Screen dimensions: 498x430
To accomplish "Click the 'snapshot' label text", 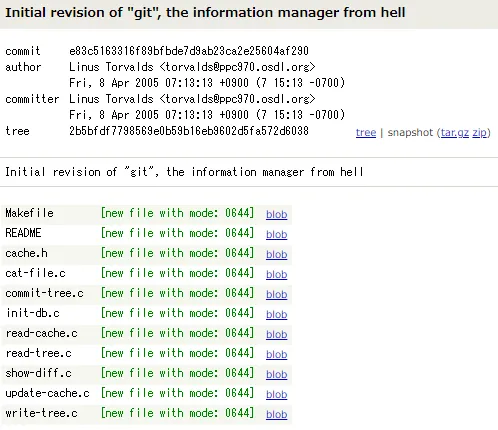I will 410,133.
